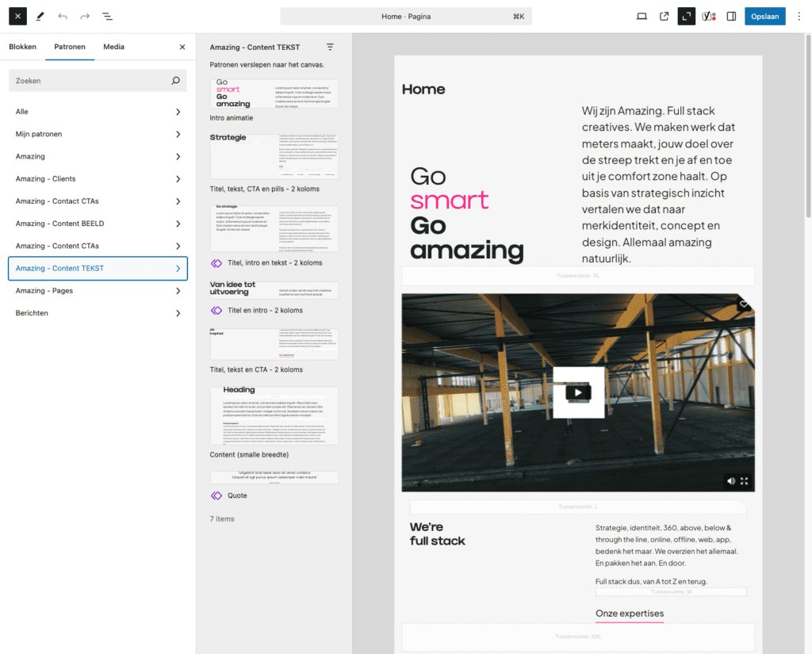Expand the Amazing - Pages category
This screenshot has height=654, width=812.
pos(98,290)
